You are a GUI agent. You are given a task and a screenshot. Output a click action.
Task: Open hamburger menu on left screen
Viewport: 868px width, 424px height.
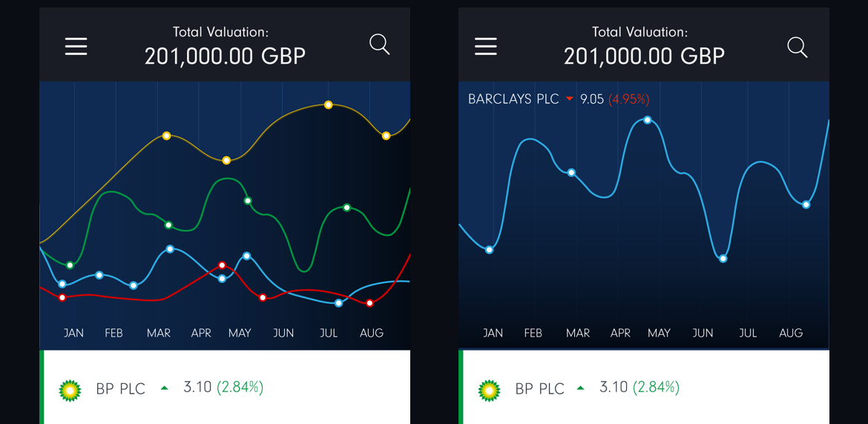tap(76, 47)
